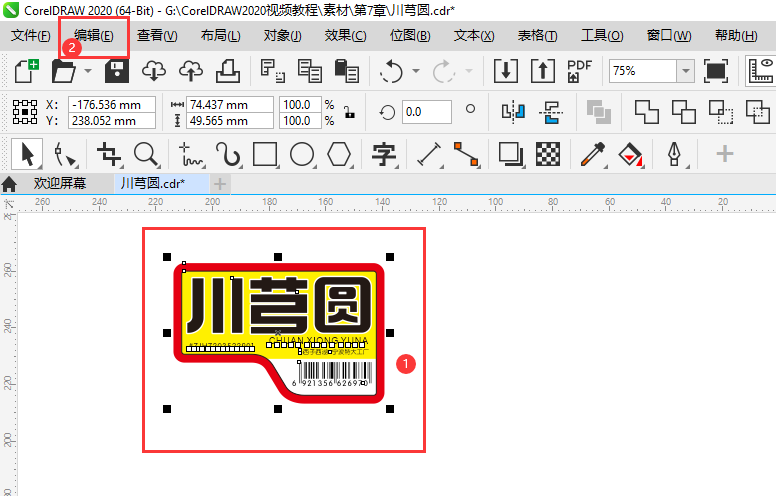Click the cloud upload icon

(191, 71)
